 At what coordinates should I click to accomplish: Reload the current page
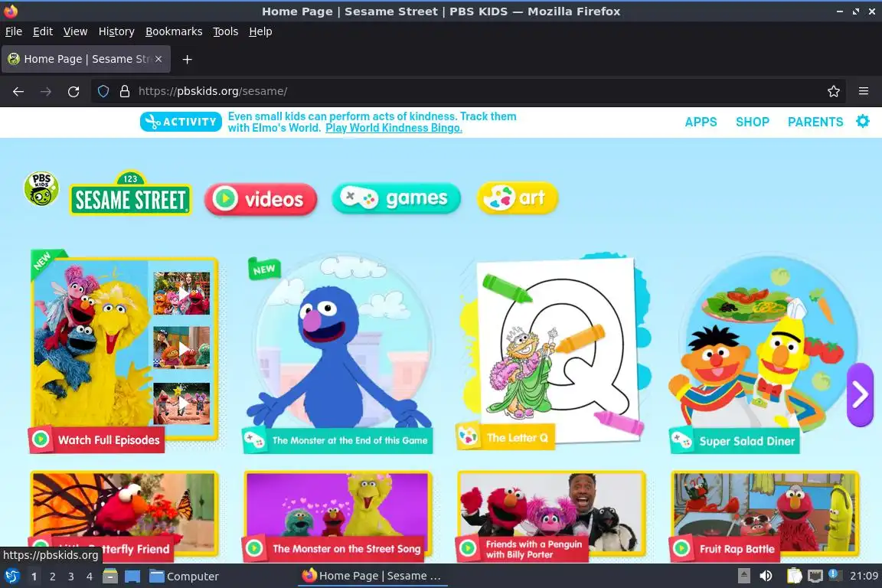point(73,91)
